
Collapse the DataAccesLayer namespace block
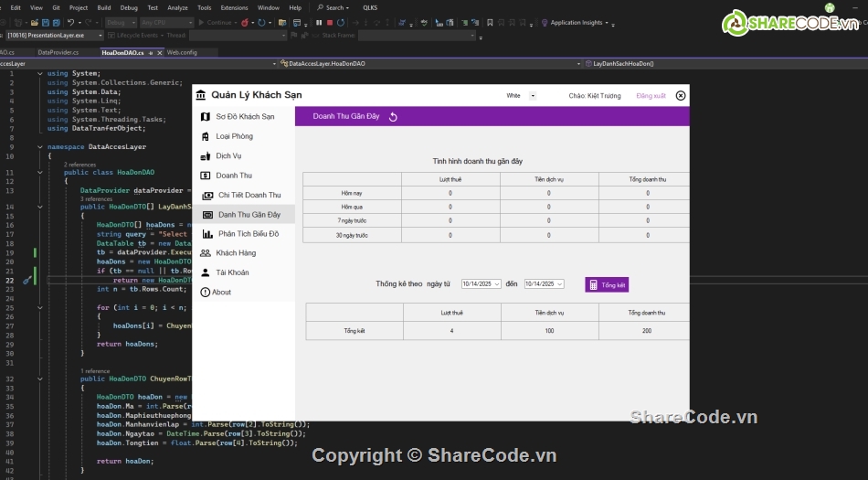pos(39,146)
